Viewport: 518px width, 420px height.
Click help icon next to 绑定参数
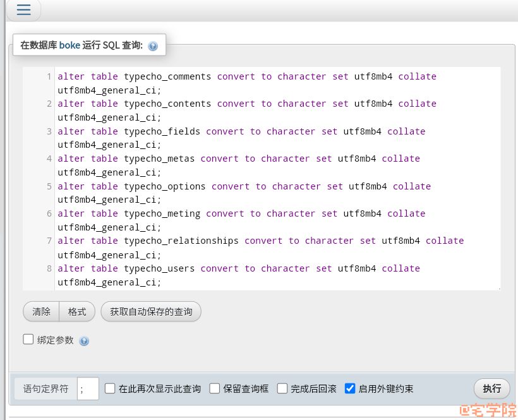[84, 341]
